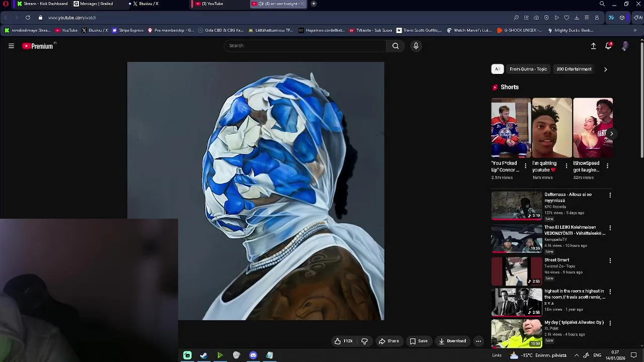Open more actions ellipsis under video
The image size is (644, 362).
point(478,341)
